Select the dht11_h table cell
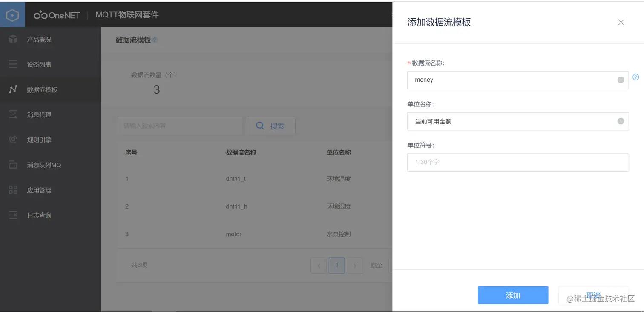Screen dimensions: 644x312 click(x=236, y=206)
